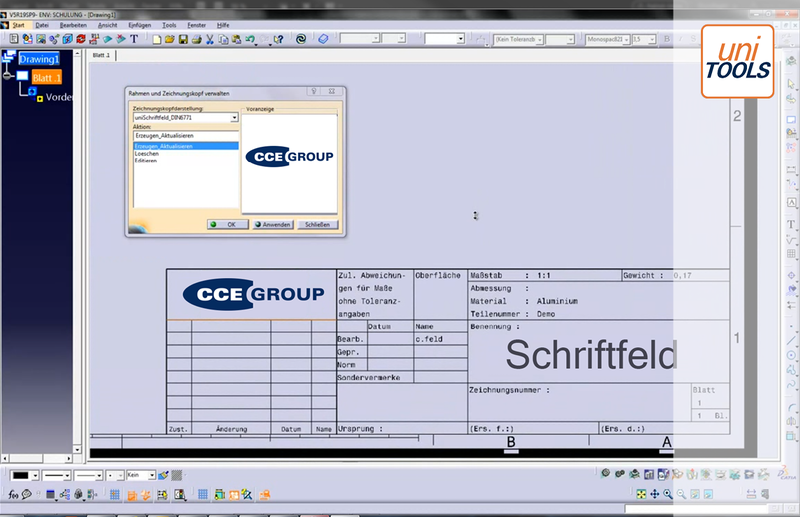800x517 pixels.
Task: Click the Schriftfeld title text
Action: (591, 354)
